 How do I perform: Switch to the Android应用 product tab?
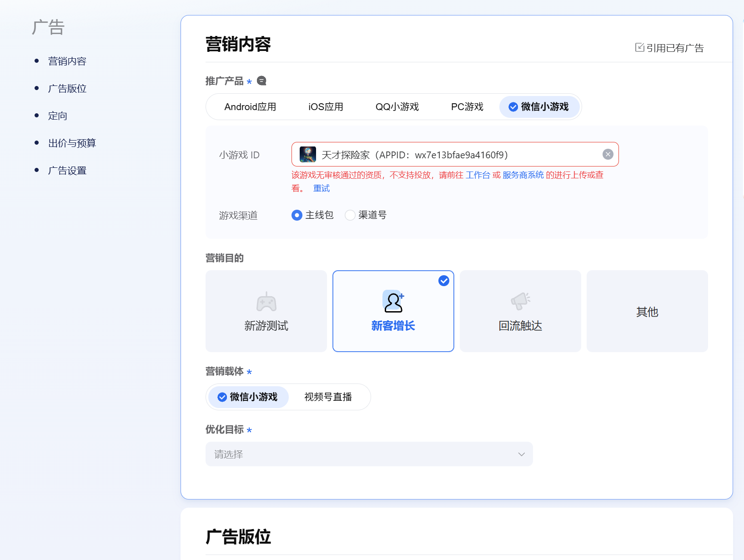click(251, 107)
